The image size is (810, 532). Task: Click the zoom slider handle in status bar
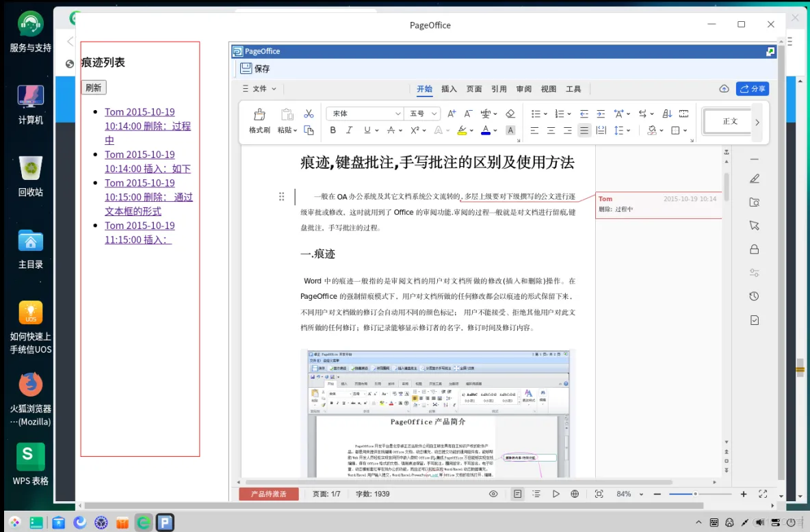pyautogui.click(x=695, y=494)
